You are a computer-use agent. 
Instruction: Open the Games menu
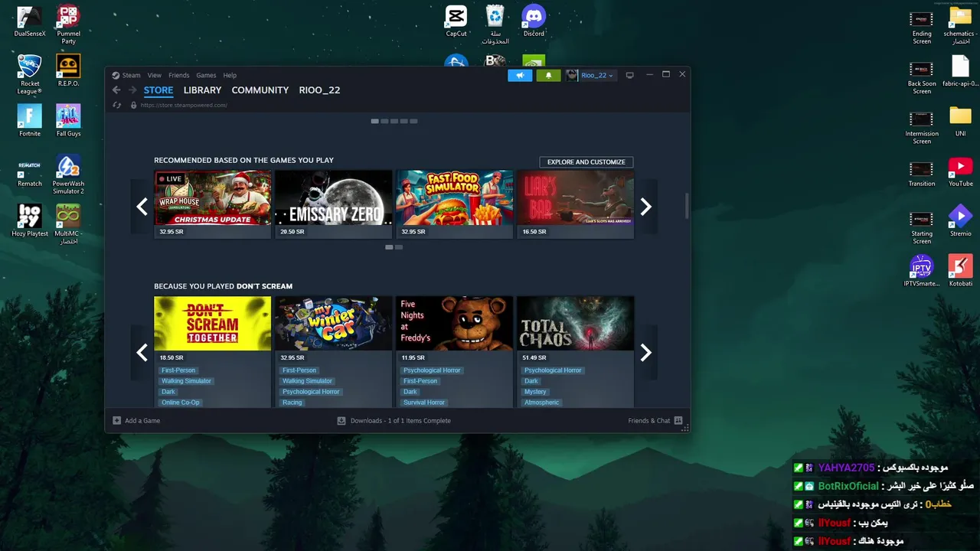tap(206, 75)
